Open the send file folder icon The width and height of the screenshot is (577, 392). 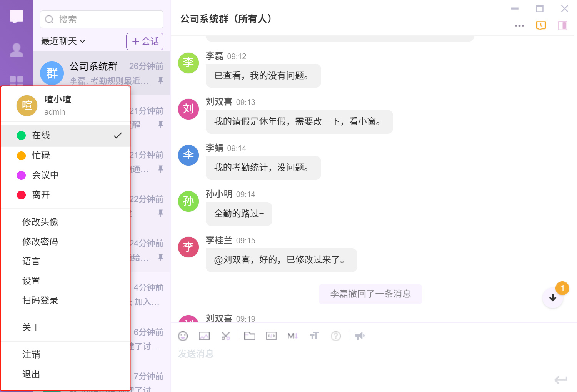(250, 336)
